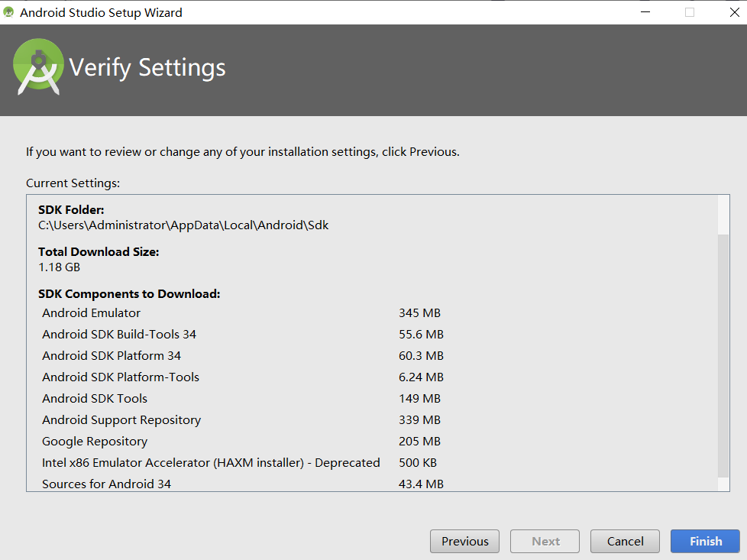Click the Verify Settings title
This screenshot has width=747, height=560.
tap(147, 67)
